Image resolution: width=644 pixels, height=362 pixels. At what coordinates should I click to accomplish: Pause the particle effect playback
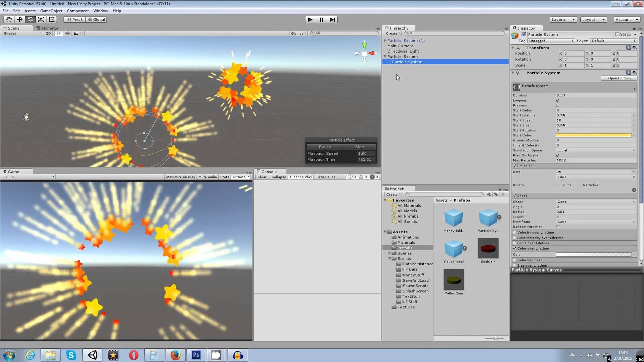click(x=325, y=147)
